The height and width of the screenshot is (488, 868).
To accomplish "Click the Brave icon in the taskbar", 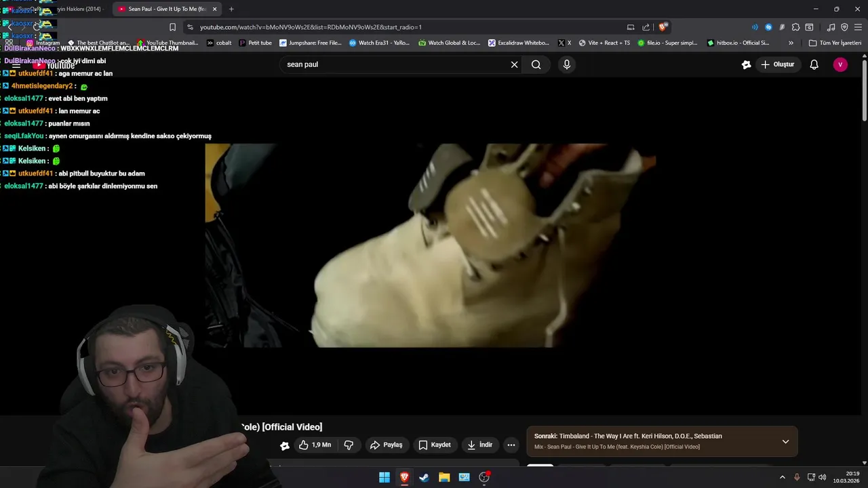I will click(x=404, y=477).
